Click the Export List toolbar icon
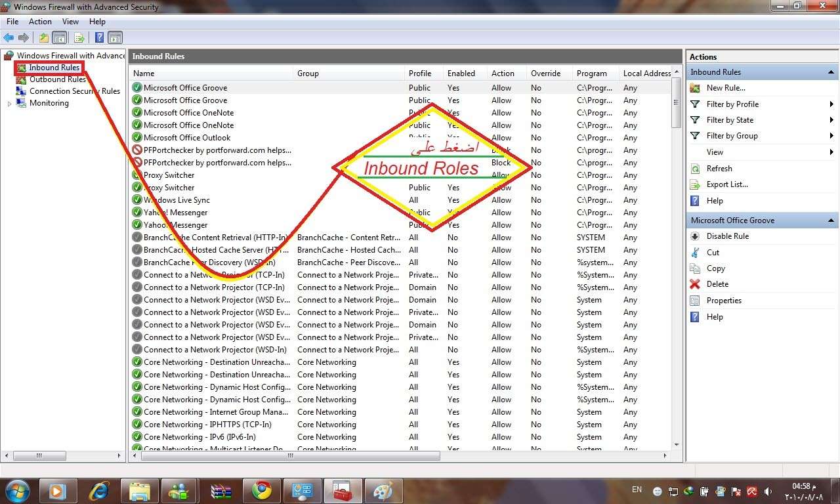The image size is (840, 504). (79, 38)
